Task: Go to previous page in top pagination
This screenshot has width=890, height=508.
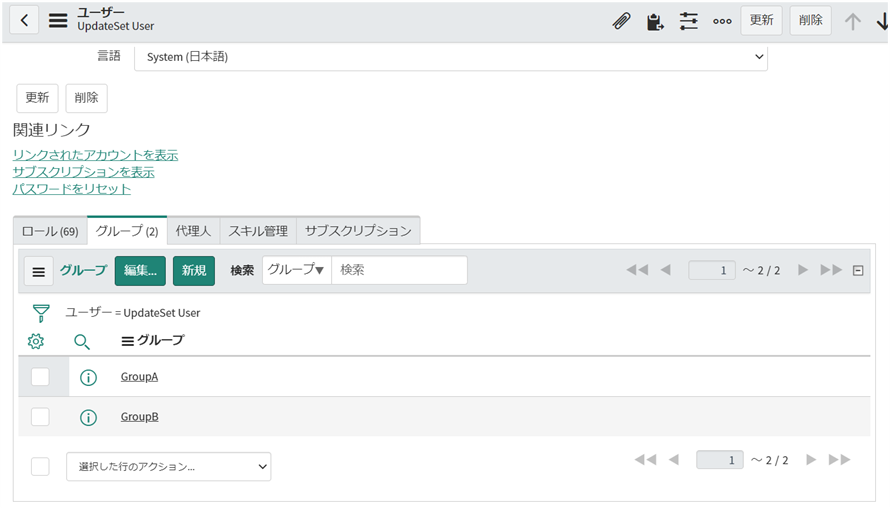Action: (666, 270)
